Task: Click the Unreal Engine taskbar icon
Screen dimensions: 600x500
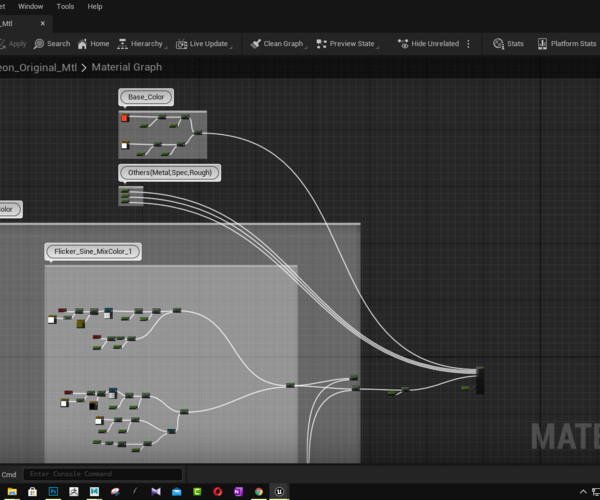Action: coord(279,491)
